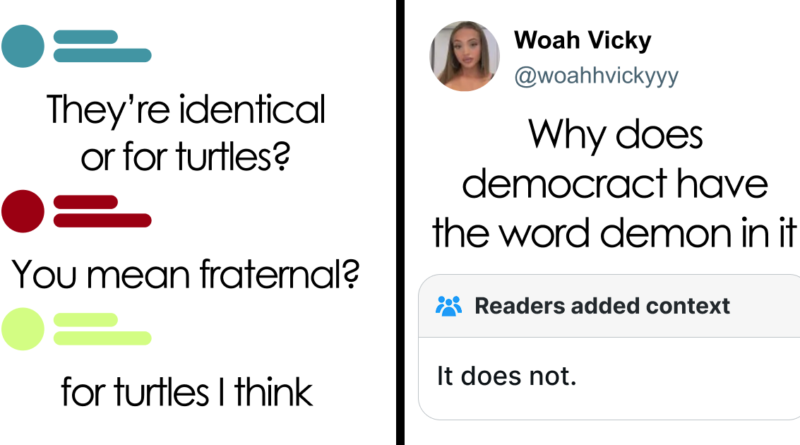Viewport: 800px width, 445px height.
Task: Click the dark red circle avatar
Action: click(24, 212)
